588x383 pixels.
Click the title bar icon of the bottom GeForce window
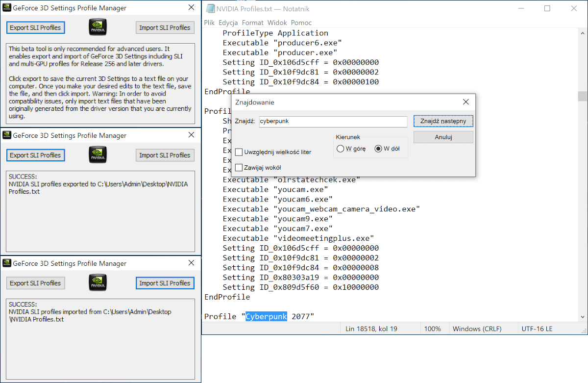click(7, 263)
